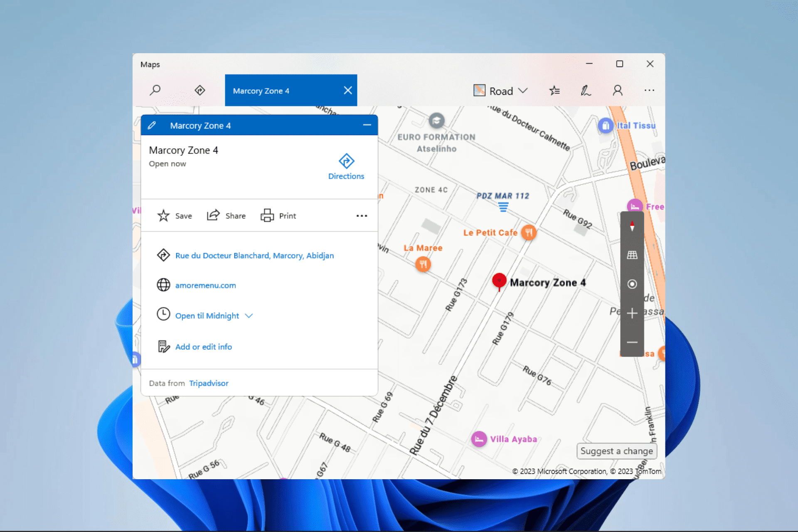Show my location target icon
Viewport: 798px width, 532px height.
coord(632,284)
